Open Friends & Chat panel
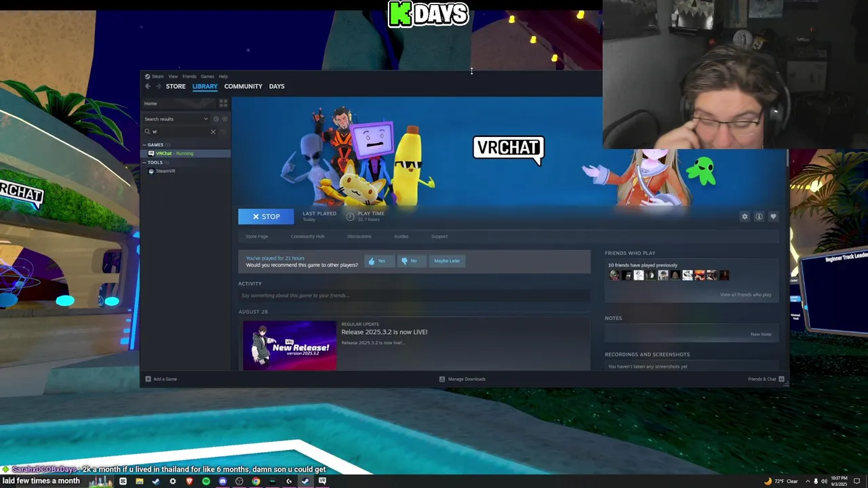Screen dimensions: 868x488 click(766, 379)
